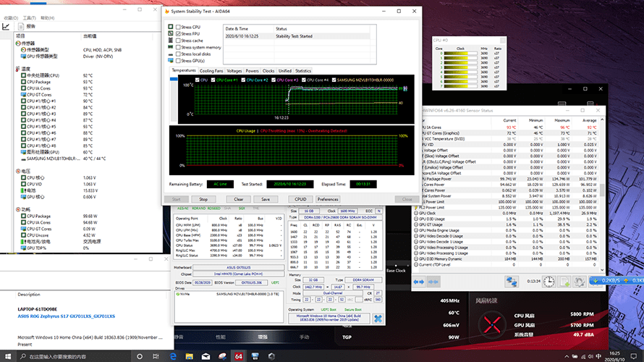The image size is (644, 362).
Task: Enable Stress local disks checkbox
Action: (178, 54)
